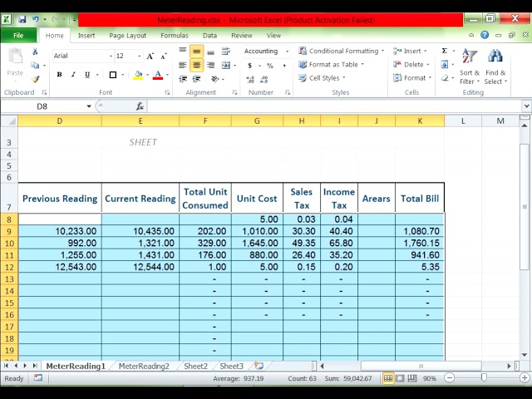The image size is (532, 399).
Task: Click the zoom in plus button
Action: pyautogui.click(x=525, y=378)
